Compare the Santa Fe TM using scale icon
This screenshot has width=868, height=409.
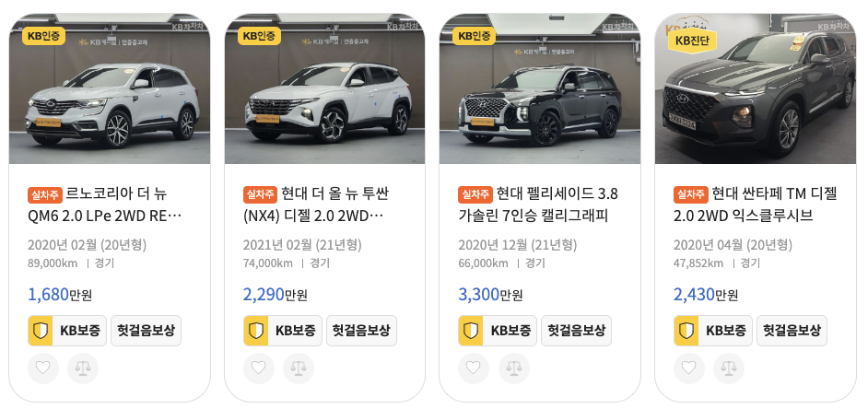point(729,368)
